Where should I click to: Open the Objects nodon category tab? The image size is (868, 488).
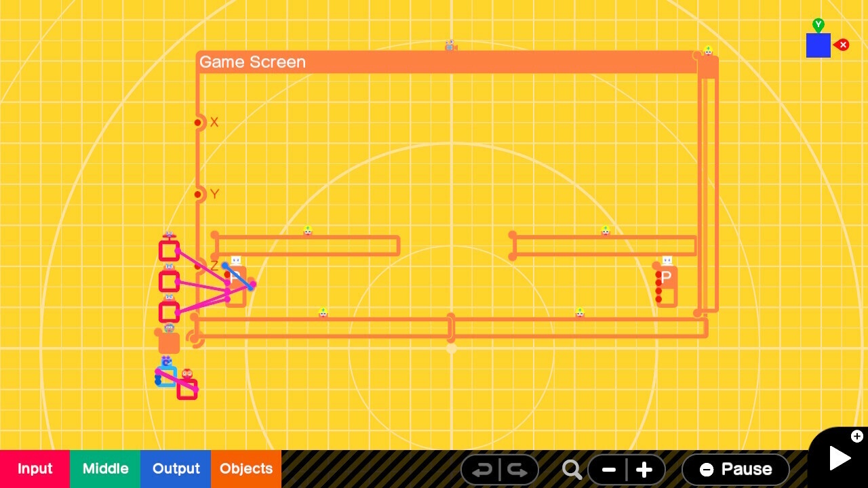click(246, 469)
